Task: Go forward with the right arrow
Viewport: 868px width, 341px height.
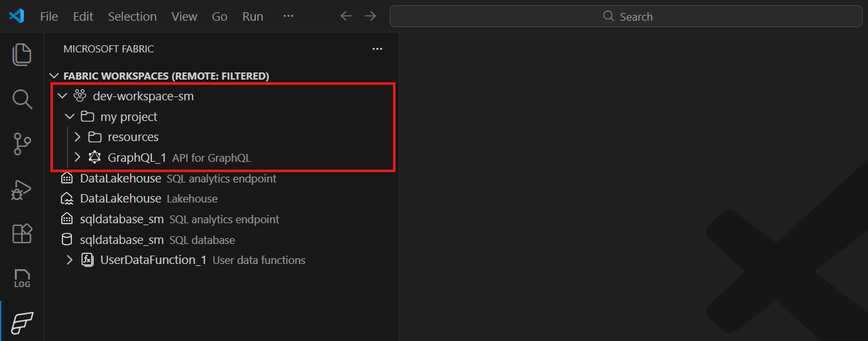Action: click(370, 16)
